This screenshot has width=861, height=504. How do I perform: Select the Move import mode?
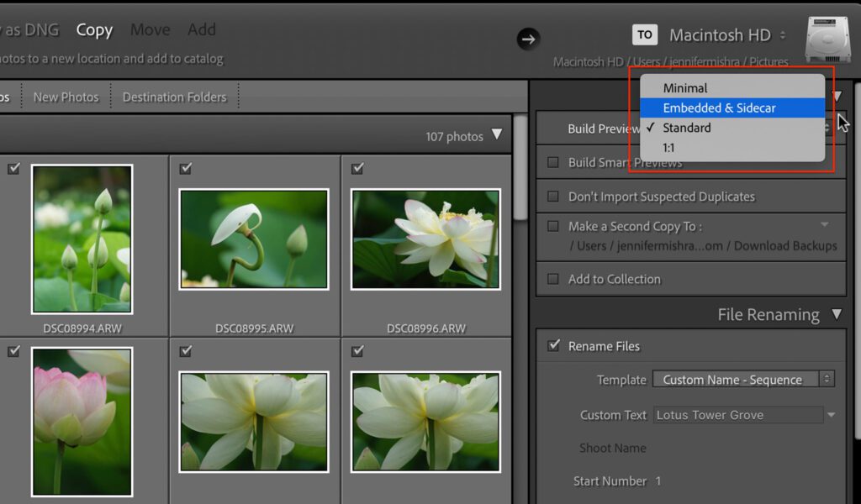(x=150, y=30)
